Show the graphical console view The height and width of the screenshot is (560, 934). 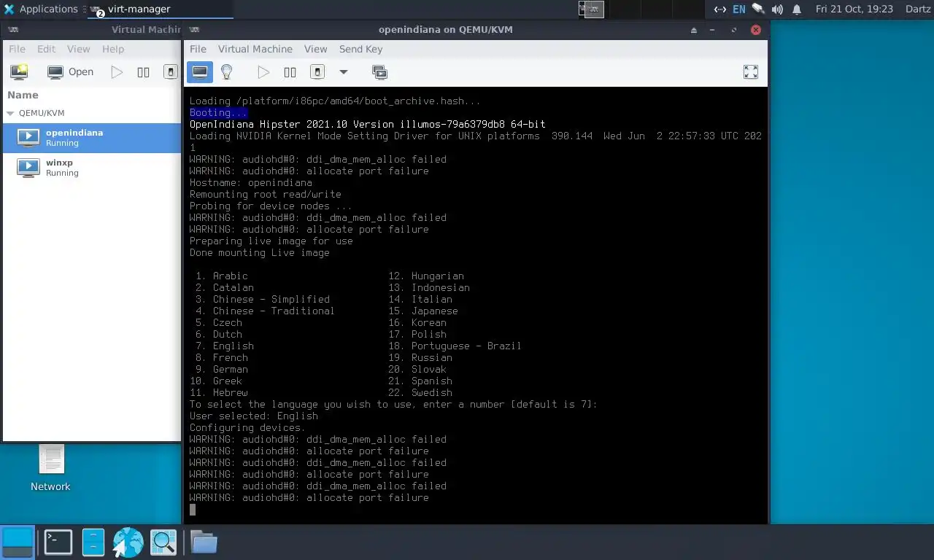click(200, 71)
